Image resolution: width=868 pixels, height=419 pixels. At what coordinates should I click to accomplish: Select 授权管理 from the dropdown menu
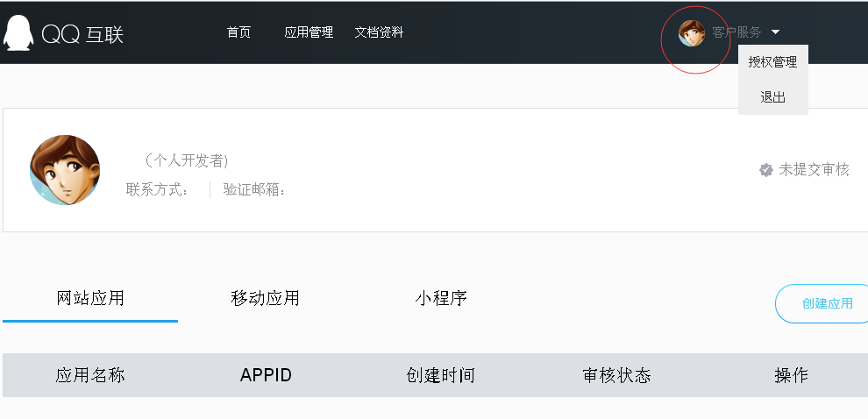click(772, 62)
